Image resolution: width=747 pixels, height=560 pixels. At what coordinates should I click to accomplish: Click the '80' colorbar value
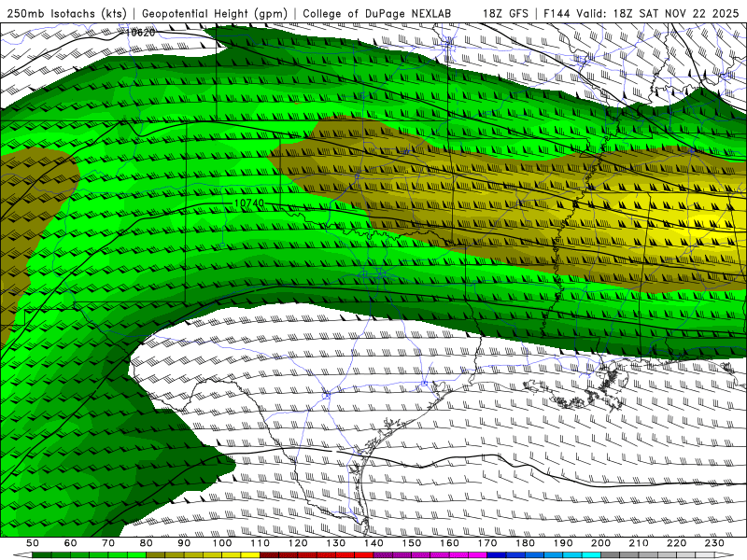pyautogui.click(x=147, y=543)
